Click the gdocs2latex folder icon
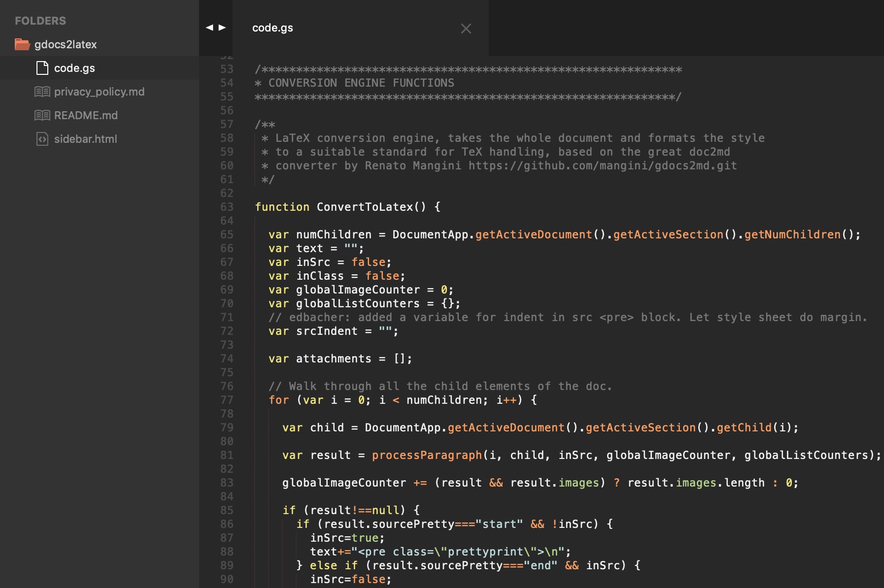This screenshot has width=884, height=588. click(x=22, y=44)
